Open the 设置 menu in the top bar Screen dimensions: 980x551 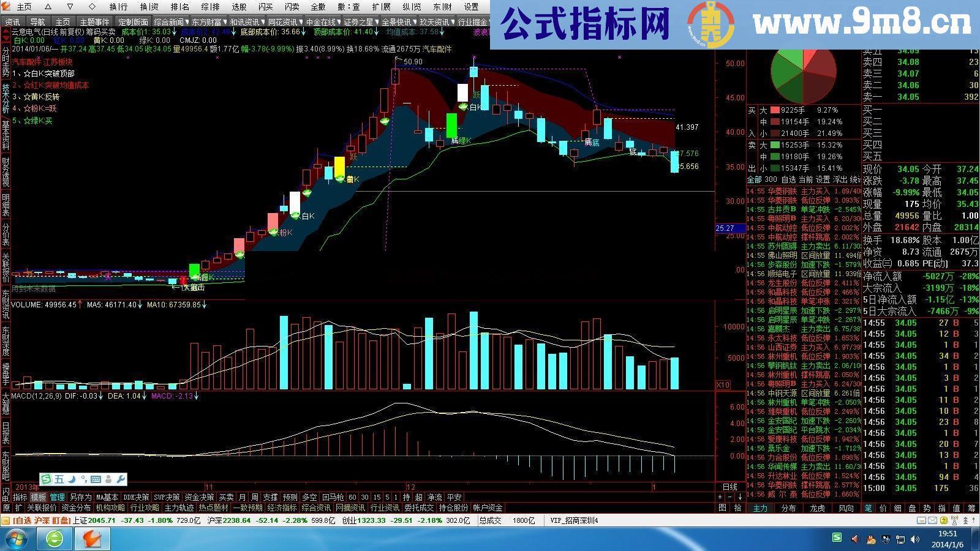point(472,7)
